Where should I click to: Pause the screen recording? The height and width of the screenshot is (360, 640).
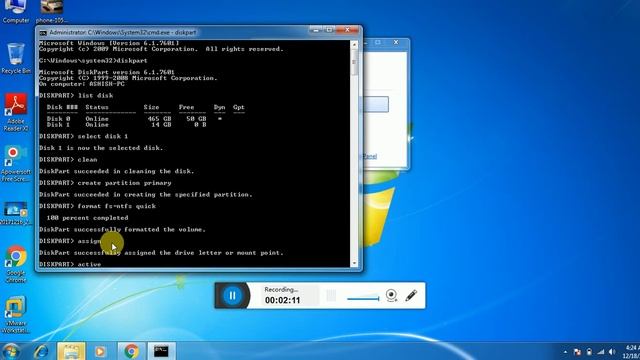[232, 296]
